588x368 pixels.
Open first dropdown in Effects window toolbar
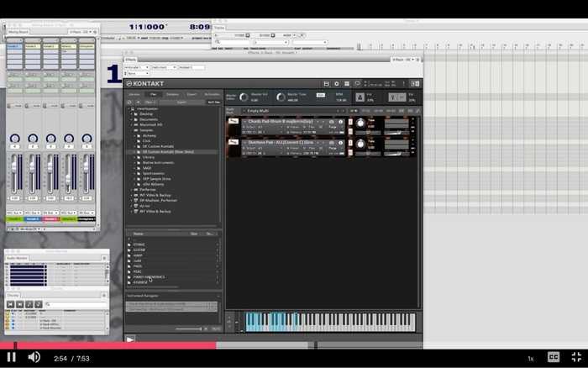click(136, 67)
